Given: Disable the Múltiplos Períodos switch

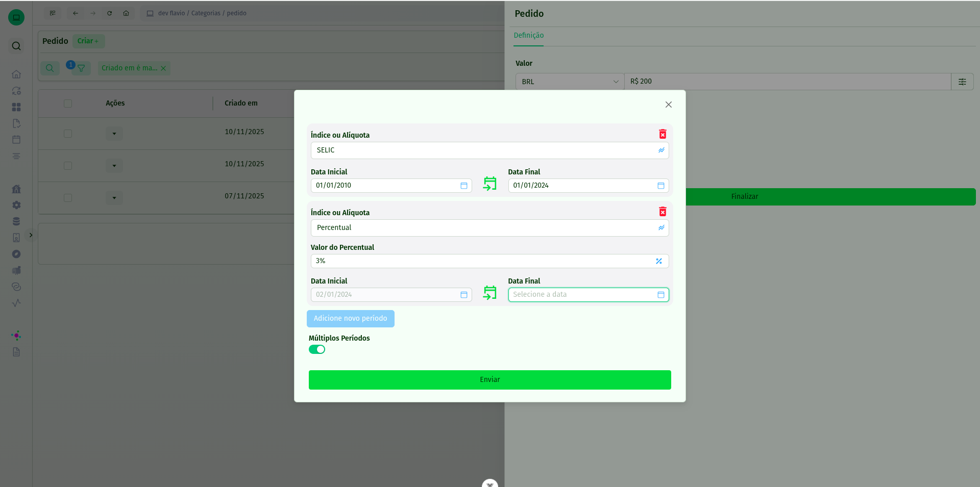Looking at the screenshot, I should pos(317,349).
